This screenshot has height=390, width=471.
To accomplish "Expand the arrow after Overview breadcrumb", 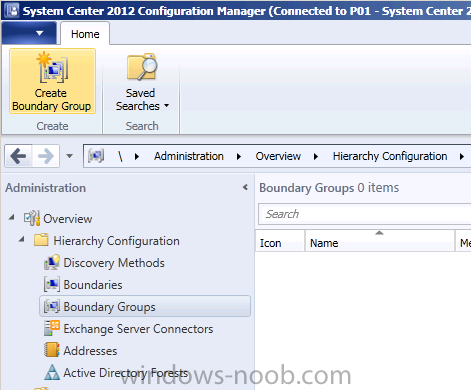I will [x=316, y=156].
